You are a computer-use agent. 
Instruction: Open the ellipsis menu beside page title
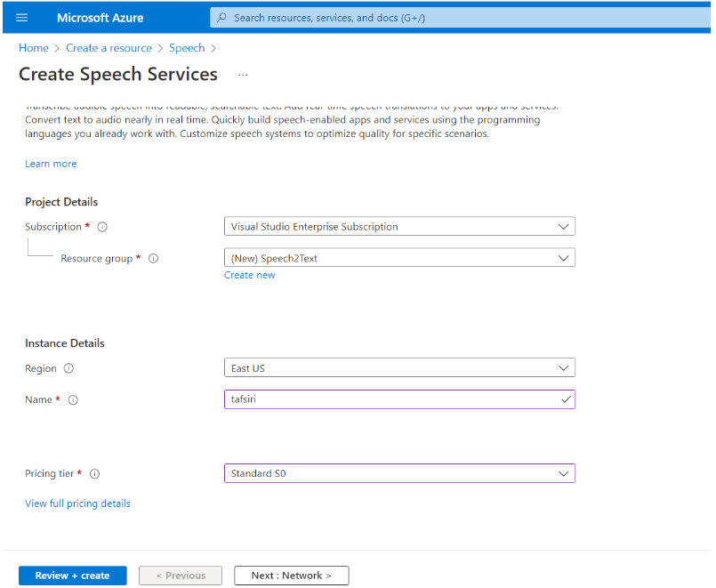click(x=243, y=75)
